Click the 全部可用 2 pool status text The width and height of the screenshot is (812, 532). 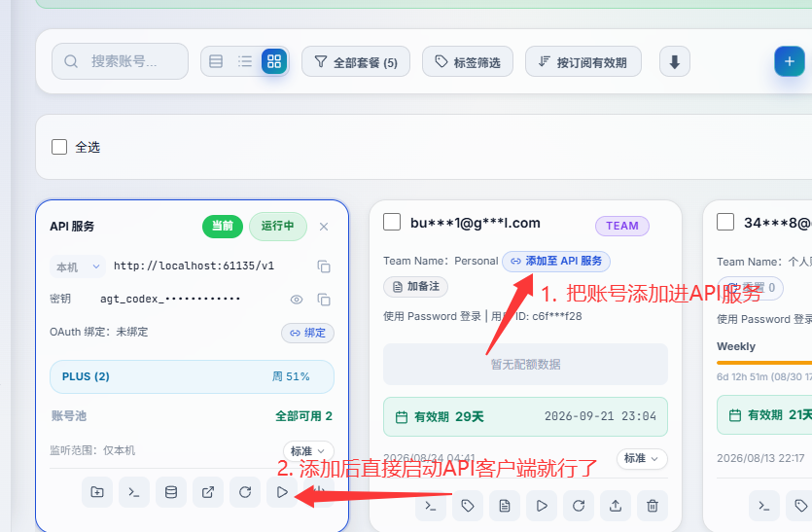[304, 416]
